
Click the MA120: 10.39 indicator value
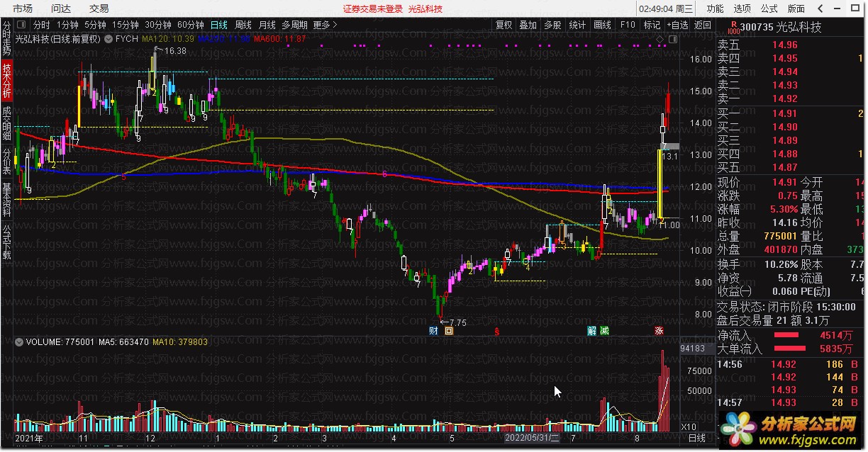(168, 39)
